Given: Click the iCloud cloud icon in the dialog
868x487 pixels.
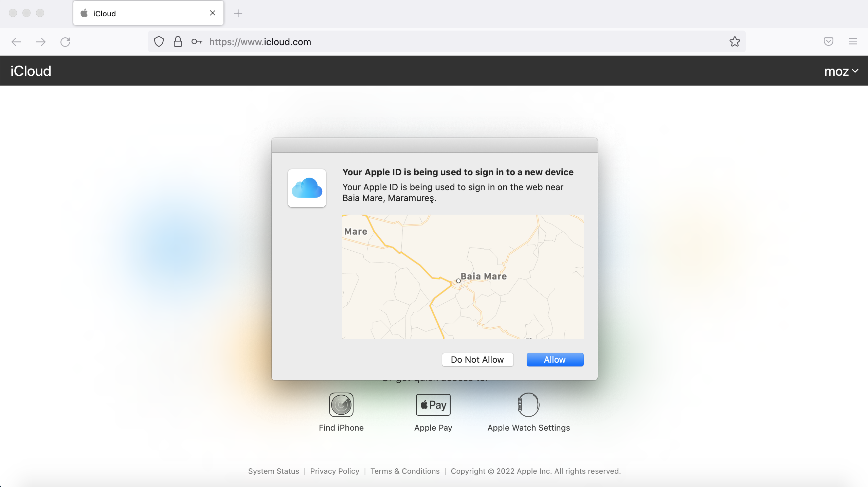Looking at the screenshot, I should pyautogui.click(x=306, y=188).
